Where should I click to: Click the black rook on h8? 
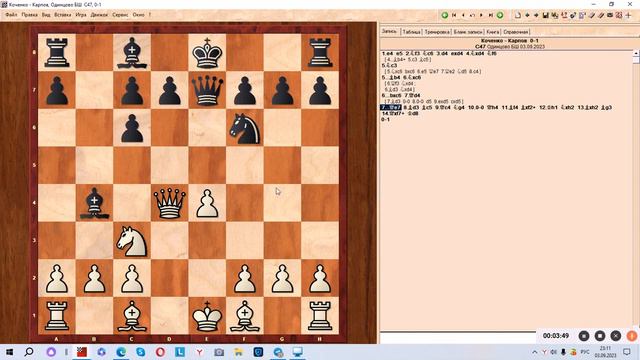point(320,53)
